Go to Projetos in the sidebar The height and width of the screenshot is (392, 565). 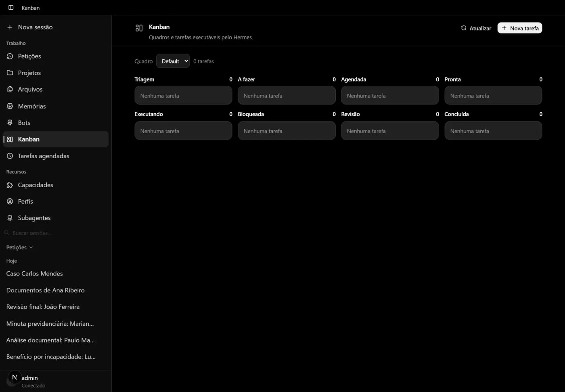56,73
